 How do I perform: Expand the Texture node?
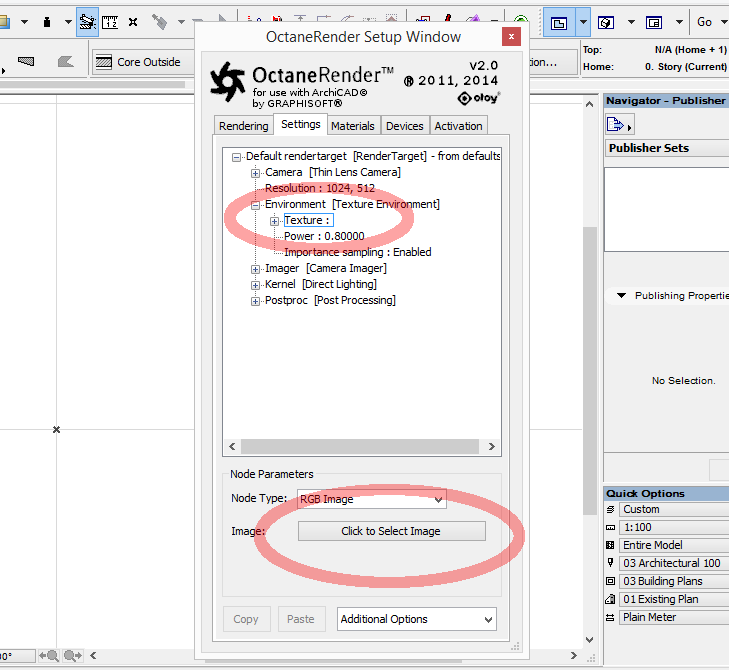[x=274, y=221]
